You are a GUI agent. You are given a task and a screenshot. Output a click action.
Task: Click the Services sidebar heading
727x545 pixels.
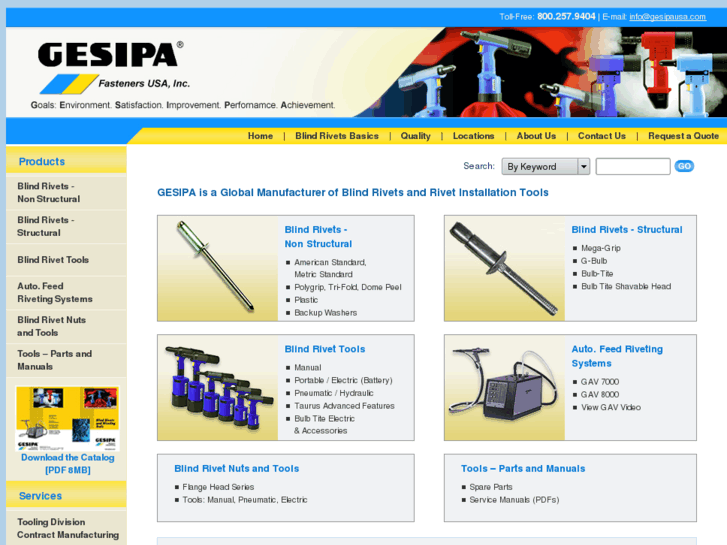pos(40,496)
